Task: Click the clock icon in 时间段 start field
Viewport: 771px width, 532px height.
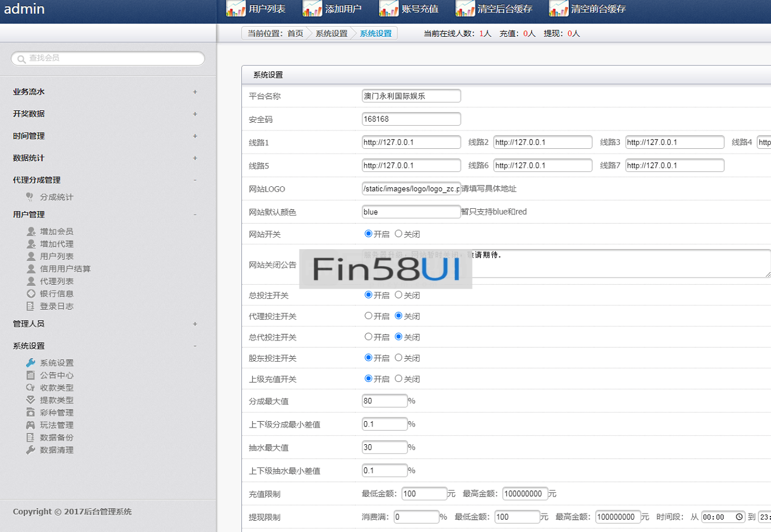Action: [x=739, y=517]
